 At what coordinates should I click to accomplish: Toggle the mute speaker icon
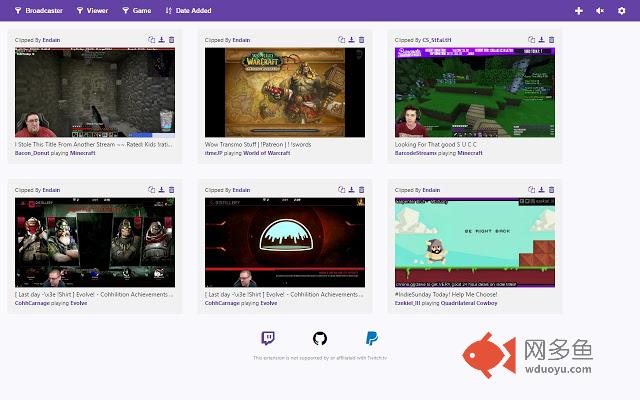click(600, 11)
